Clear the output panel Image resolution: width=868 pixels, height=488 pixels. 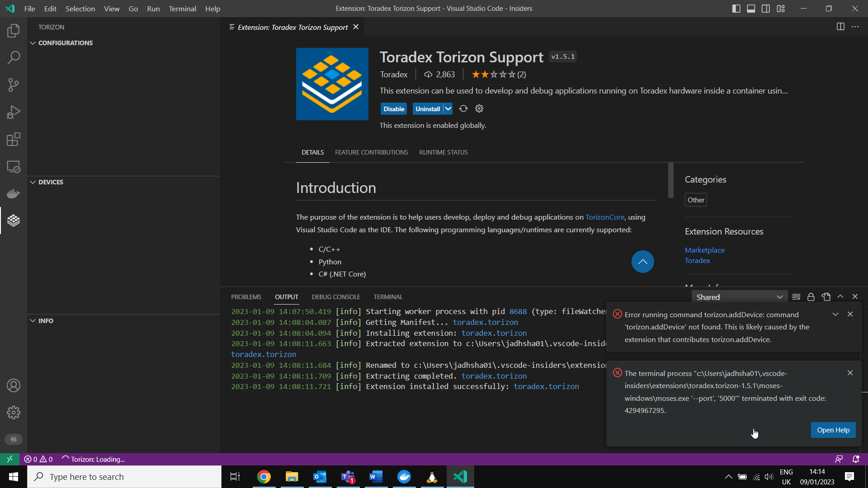[x=796, y=297]
